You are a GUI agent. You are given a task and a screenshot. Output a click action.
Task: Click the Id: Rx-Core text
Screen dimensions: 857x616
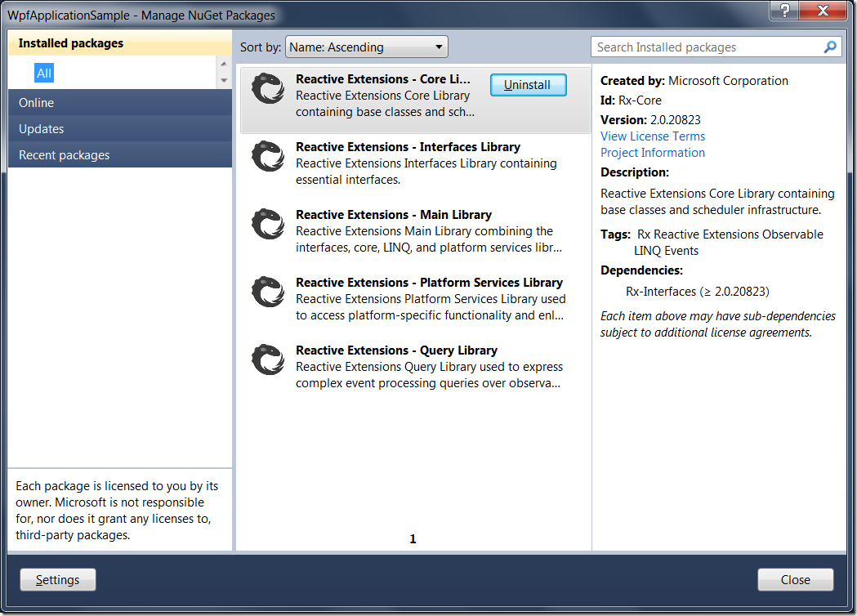tap(631, 100)
